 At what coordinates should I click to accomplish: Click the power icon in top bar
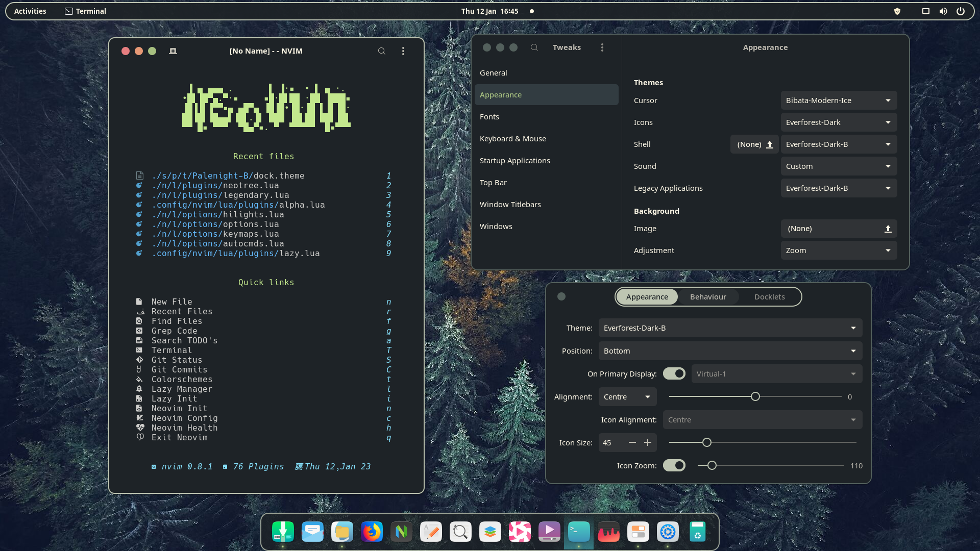pyautogui.click(x=961, y=11)
